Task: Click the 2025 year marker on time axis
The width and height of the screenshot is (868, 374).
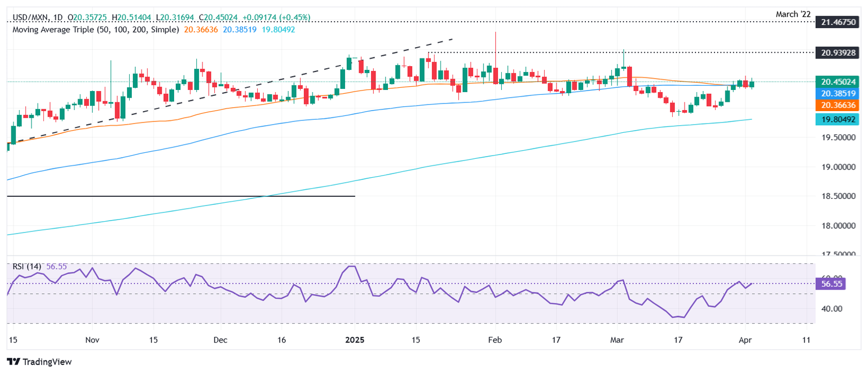Action: (x=355, y=340)
